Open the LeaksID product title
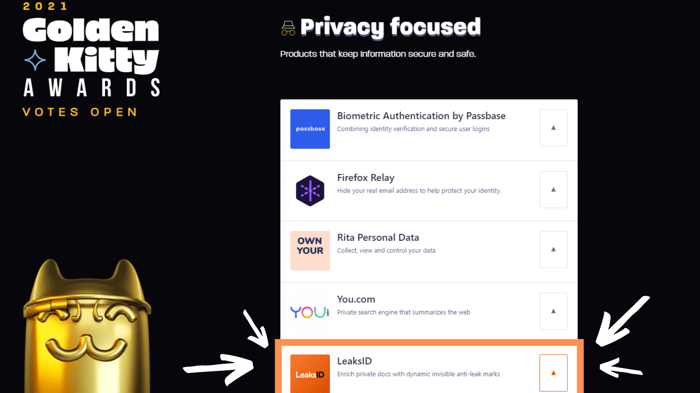The image size is (700, 393). (x=354, y=361)
